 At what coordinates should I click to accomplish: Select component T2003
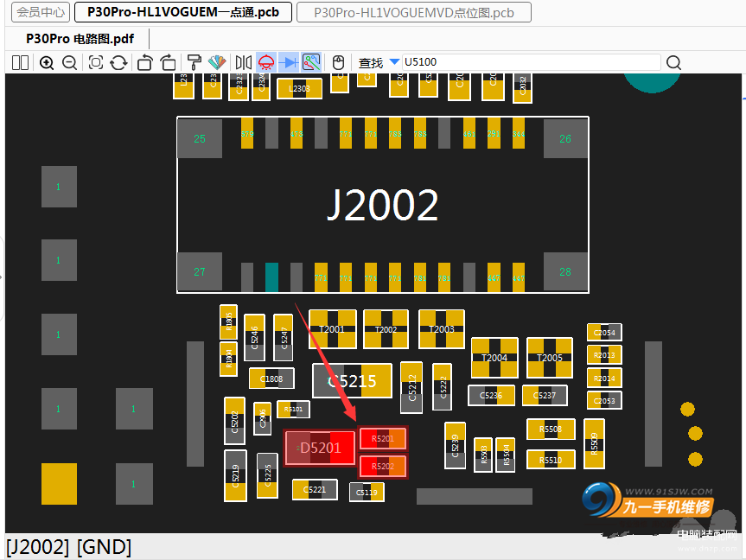pyautogui.click(x=442, y=329)
